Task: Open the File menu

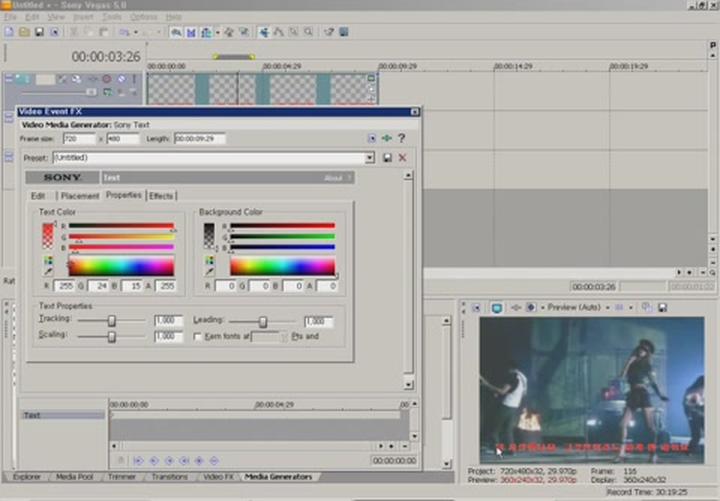Action: click(x=10, y=17)
